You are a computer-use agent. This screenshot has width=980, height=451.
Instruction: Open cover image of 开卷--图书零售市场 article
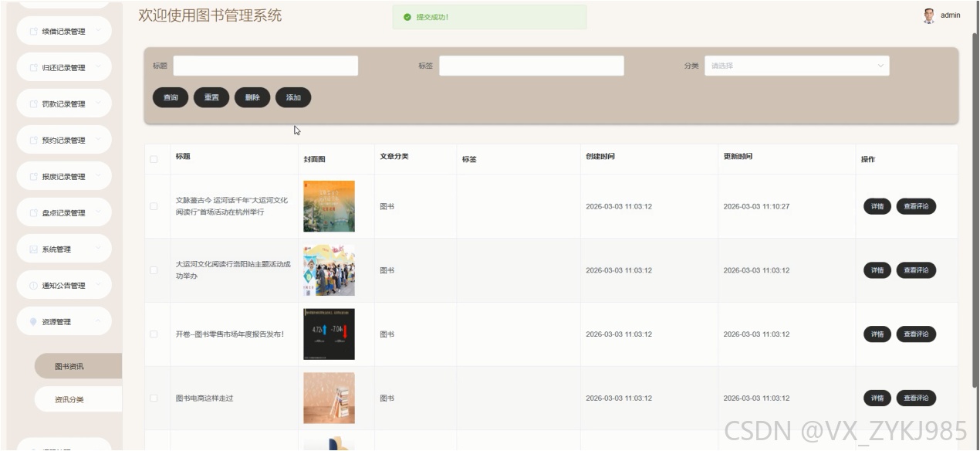point(329,334)
